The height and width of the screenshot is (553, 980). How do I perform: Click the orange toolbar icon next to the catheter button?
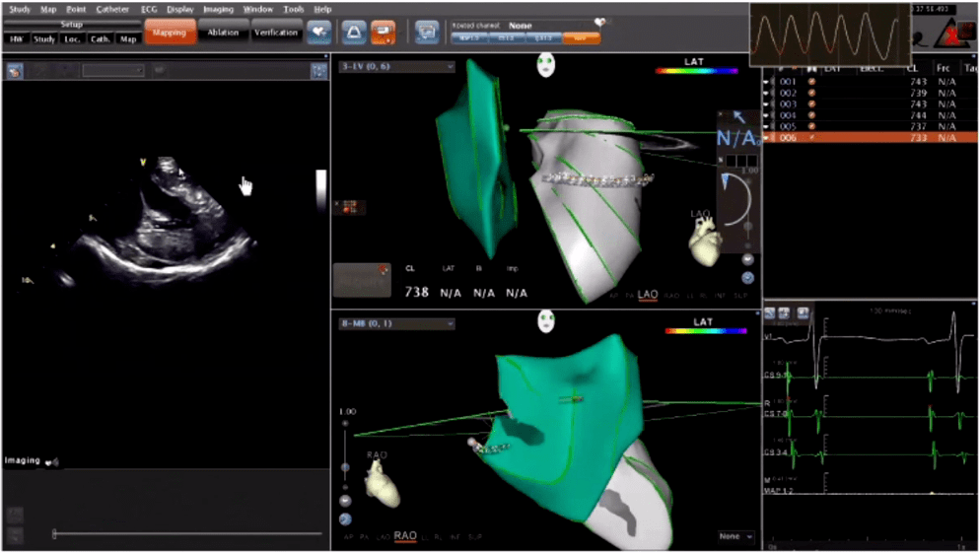click(x=383, y=33)
